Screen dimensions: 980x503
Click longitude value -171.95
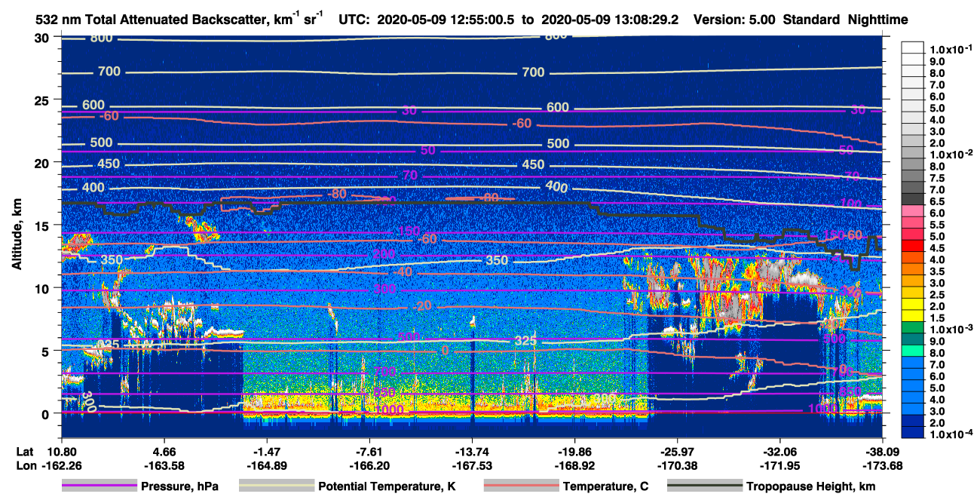[779, 465]
